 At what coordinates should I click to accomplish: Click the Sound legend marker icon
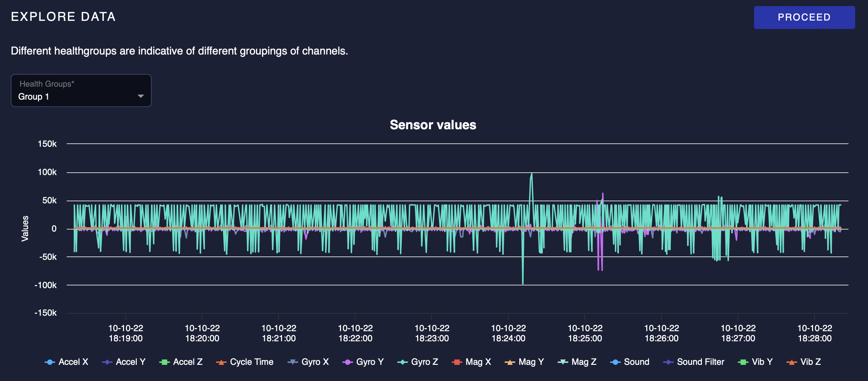click(x=615, y=362)
